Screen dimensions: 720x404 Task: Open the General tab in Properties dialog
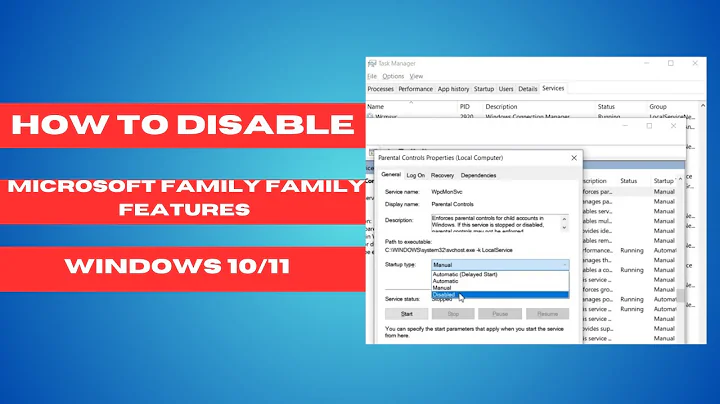point(391,175)
